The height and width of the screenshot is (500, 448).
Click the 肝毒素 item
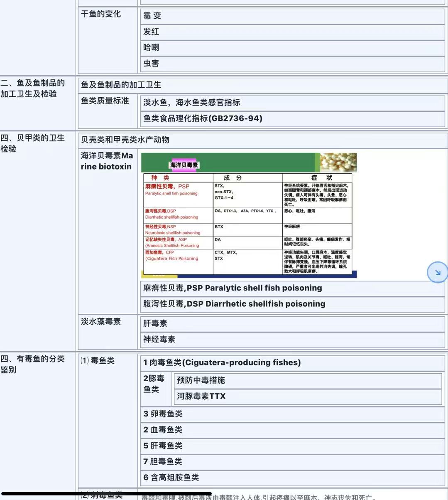click(155, 323)
